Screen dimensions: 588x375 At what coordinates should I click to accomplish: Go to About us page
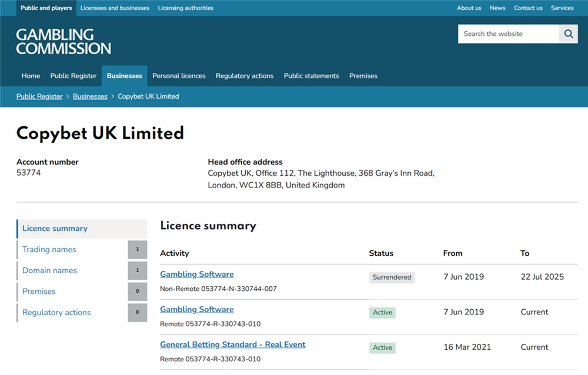tap(469, 8)
